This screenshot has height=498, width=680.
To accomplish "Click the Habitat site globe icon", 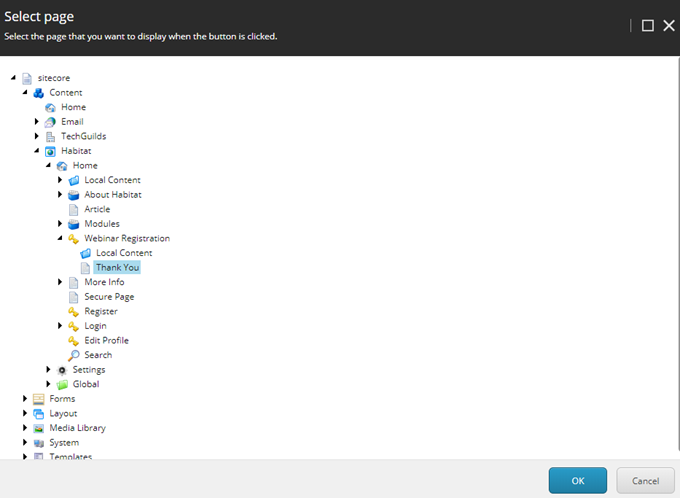I will (x=50, y=151).
